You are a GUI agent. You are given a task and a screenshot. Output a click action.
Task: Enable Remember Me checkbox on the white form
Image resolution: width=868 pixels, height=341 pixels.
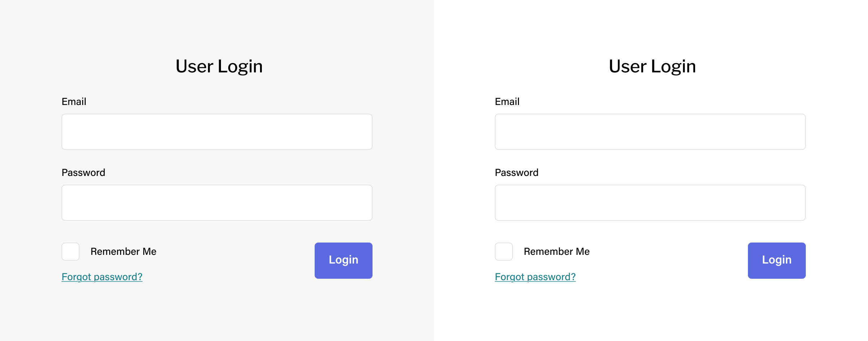[x=504, y=252]
